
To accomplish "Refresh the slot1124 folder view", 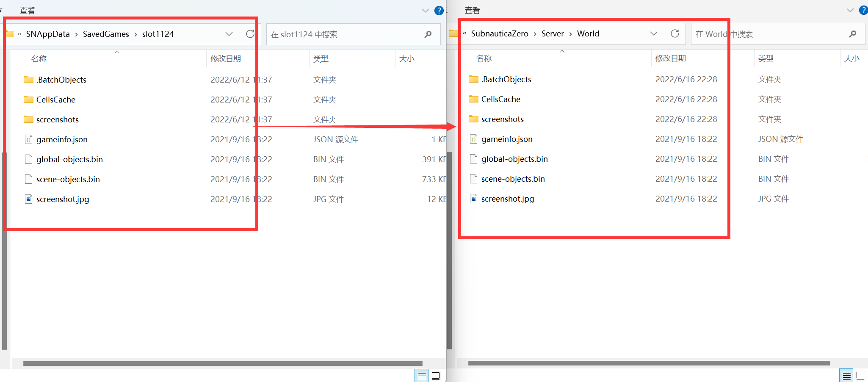I will pyautogui.click(x=250, y=34).
